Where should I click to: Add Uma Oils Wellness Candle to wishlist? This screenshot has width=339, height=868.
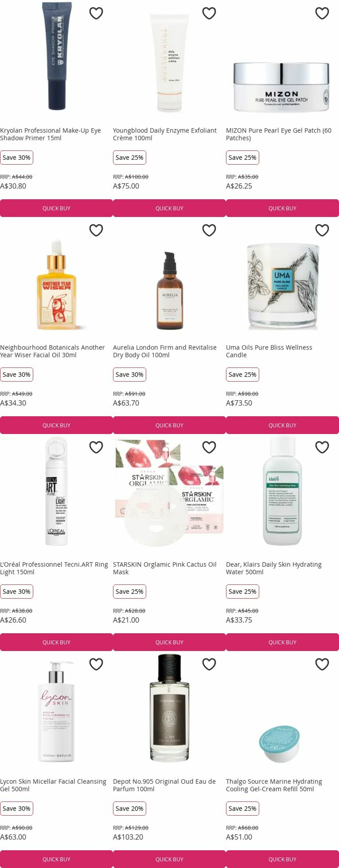(322, 230)
